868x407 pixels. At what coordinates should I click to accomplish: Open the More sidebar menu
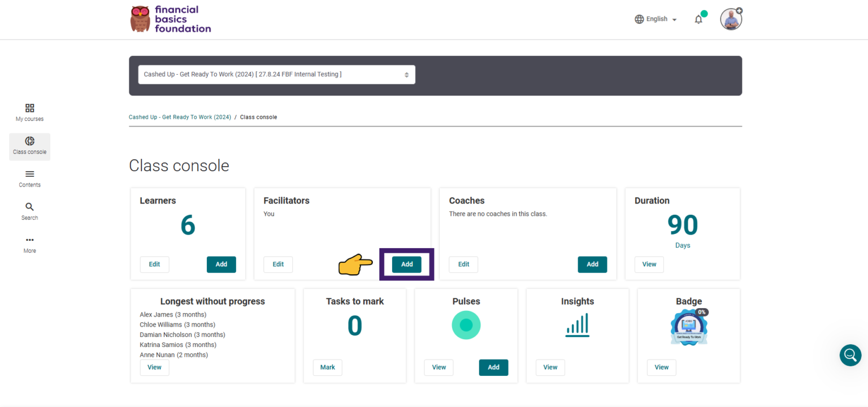29,244
